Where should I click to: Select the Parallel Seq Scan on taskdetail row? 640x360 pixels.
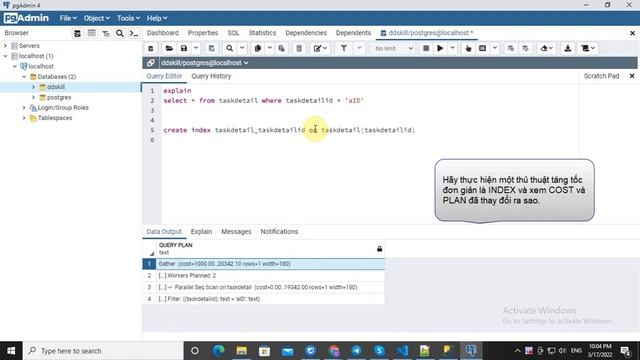pyautogui.click(x=263, y=287)
